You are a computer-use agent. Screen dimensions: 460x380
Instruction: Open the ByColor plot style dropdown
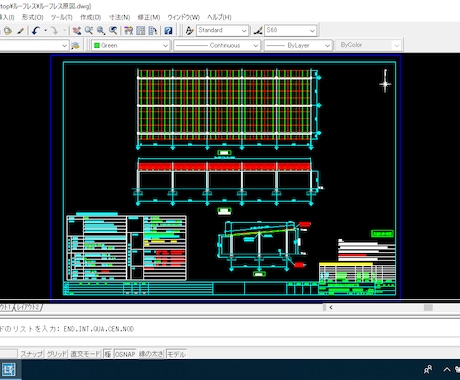coord(369,45)
